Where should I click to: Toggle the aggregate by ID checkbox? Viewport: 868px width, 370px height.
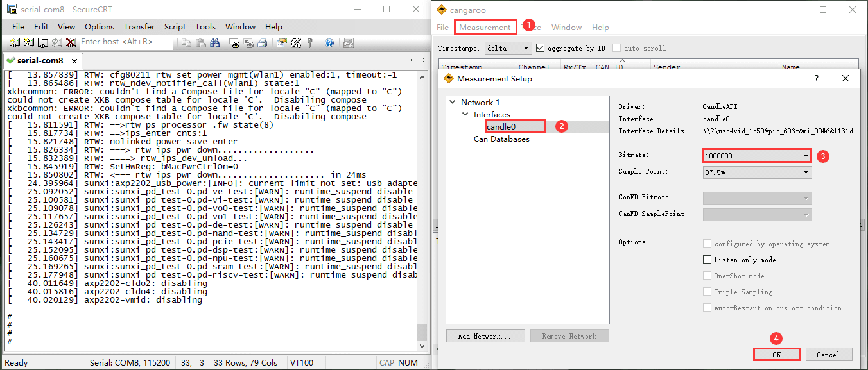541,48
